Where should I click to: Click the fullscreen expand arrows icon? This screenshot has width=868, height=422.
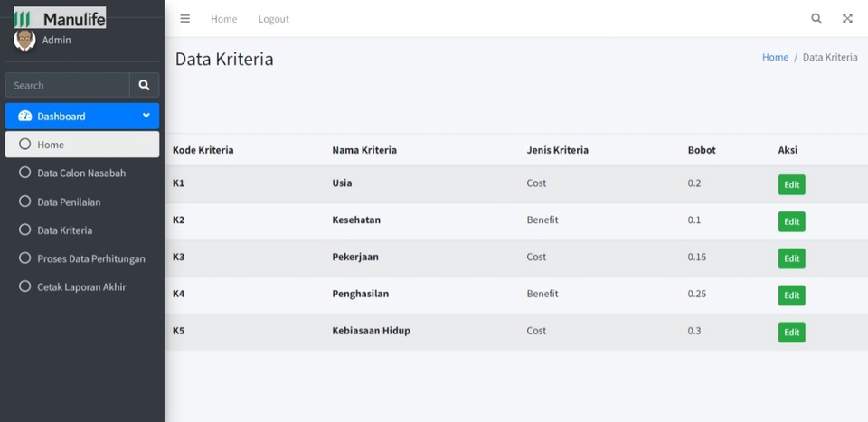(x=847, y=18)
